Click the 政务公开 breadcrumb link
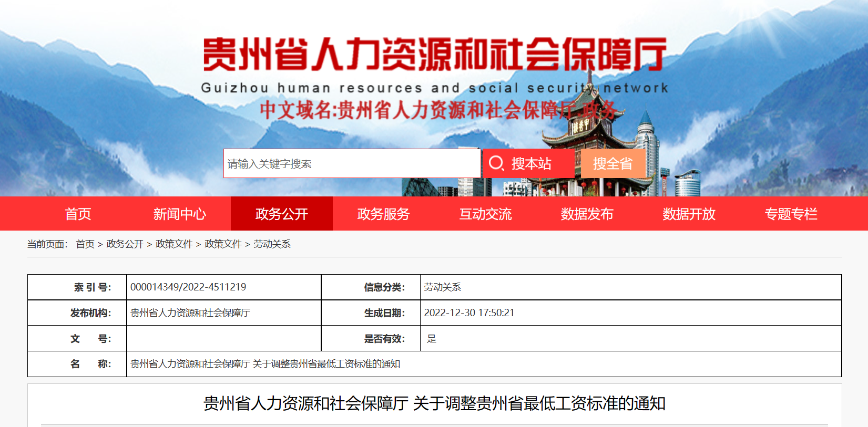The width and height of the screenshot is (868, 427). point(125,244)
